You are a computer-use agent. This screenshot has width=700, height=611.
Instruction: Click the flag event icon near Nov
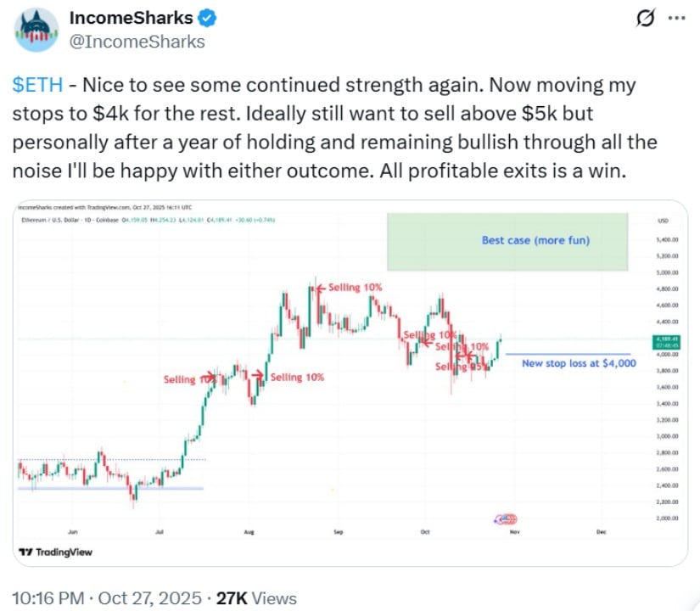(506, 519)
